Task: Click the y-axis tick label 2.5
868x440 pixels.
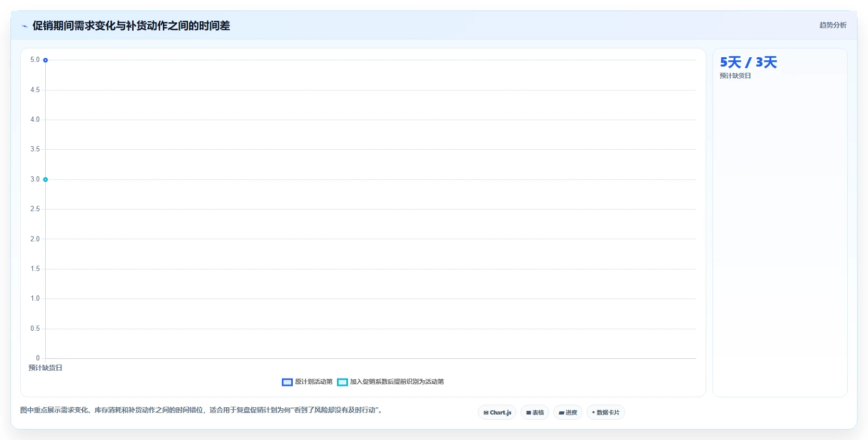Action: [x=35, y=209]
